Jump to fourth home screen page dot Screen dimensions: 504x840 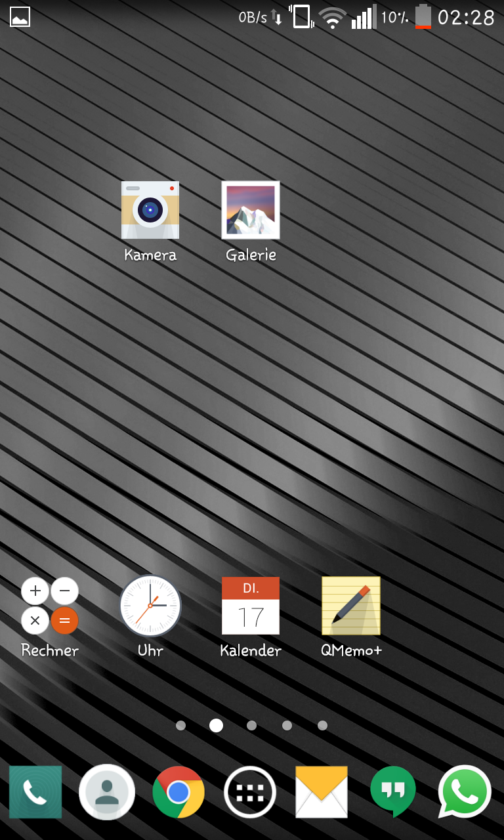[x=287, y=725]
